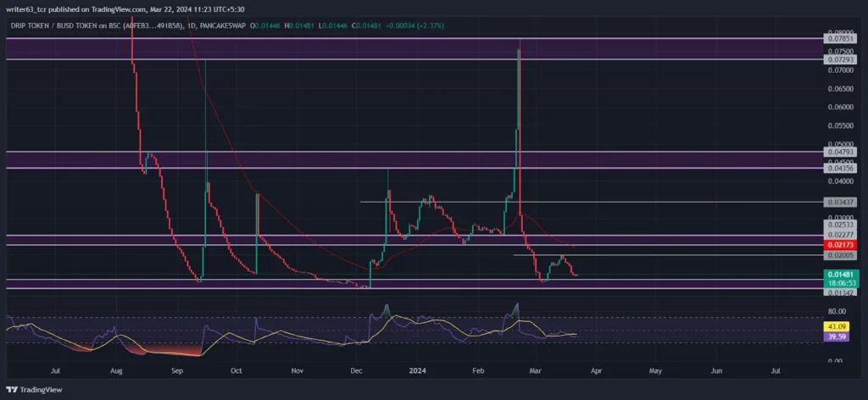Viewport: 868px width, 400px height.
Task: Click the May label on time axis
Action: point(655,370)
